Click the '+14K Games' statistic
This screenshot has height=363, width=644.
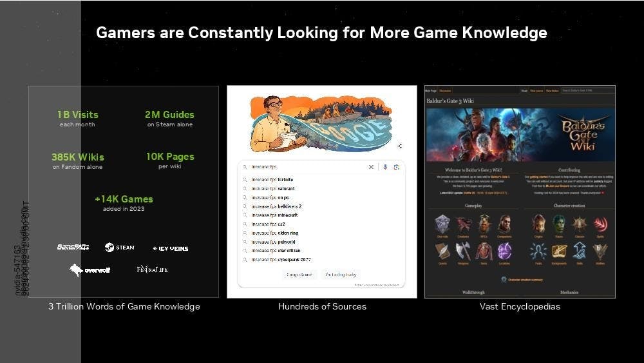pos(124,199)
